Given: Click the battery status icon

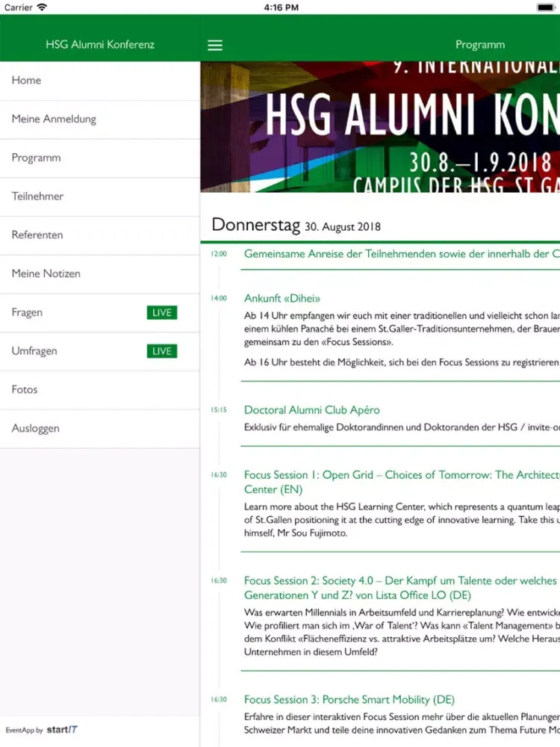Looking at the screenshot, I should [x=545, y=7].
